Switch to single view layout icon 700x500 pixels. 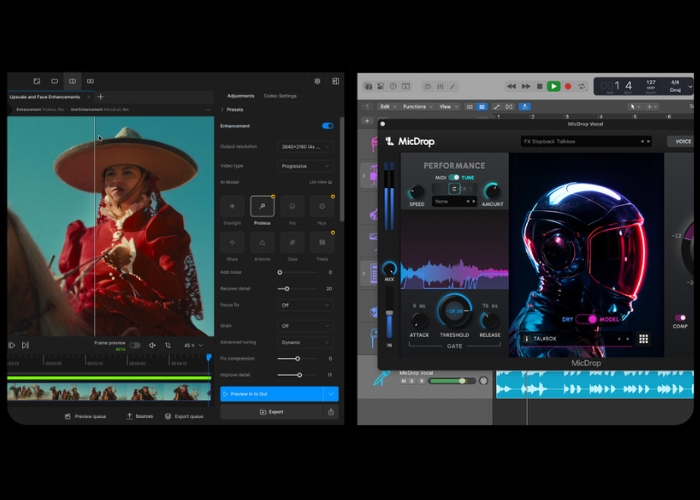click(54, 81)
